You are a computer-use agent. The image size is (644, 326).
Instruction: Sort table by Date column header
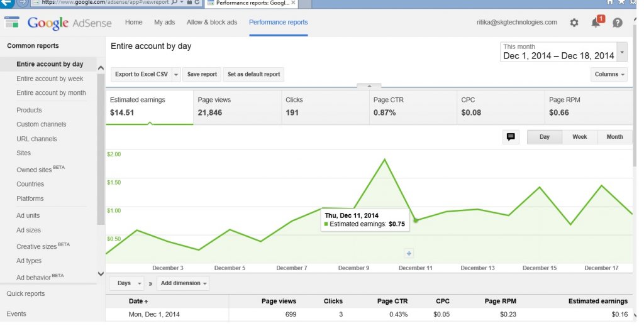pyautogui.click(x=138, y=301)
